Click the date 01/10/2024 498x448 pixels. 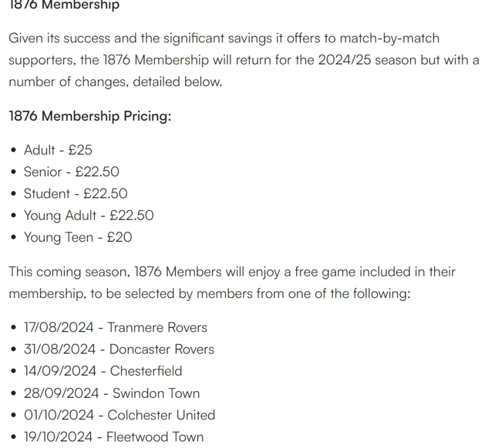pyautogui.click(x=59, y=415)
